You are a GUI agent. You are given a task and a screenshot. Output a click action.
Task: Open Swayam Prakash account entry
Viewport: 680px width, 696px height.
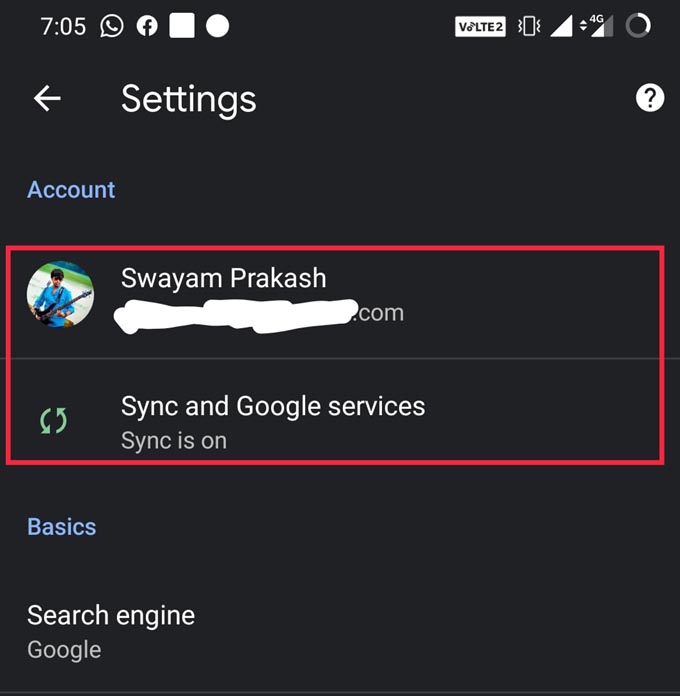[336, 303]
